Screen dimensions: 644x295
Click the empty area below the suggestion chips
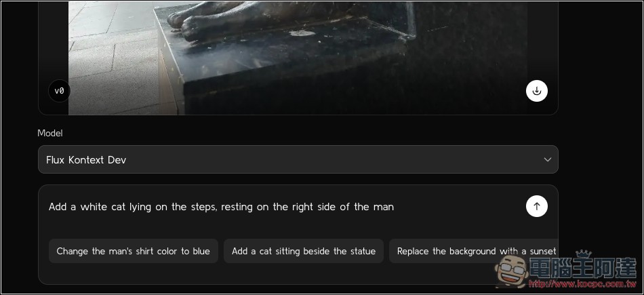[298, 273]
